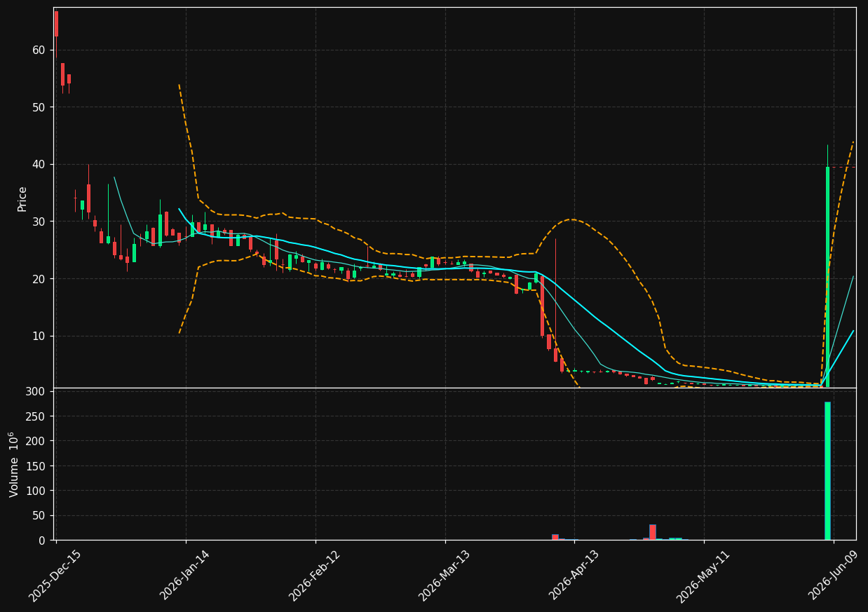Click the Volume axis title

tap(14, 464)
